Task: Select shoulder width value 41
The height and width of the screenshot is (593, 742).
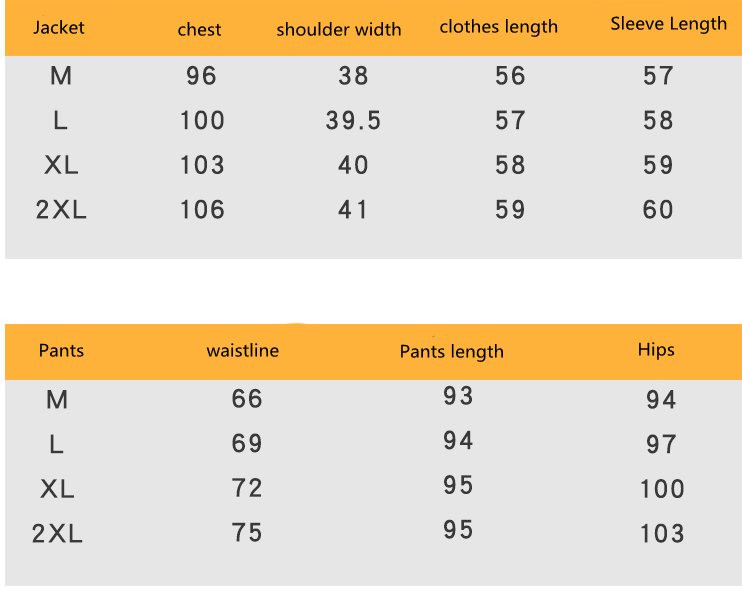Action: (x=353, y=210)
